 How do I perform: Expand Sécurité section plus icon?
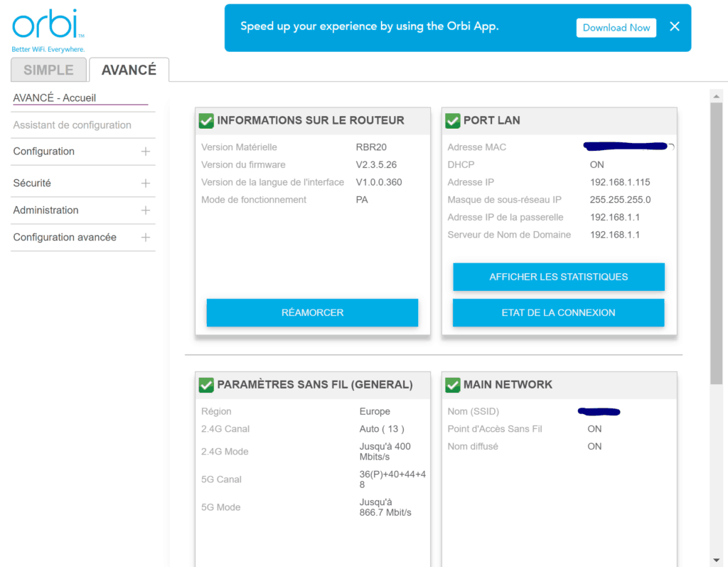point(146,184)
